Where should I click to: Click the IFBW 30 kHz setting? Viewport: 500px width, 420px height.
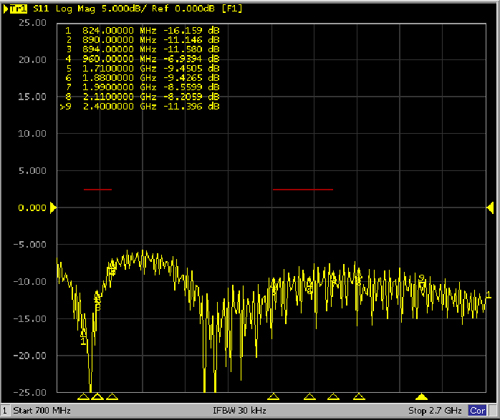pos(239,410)
